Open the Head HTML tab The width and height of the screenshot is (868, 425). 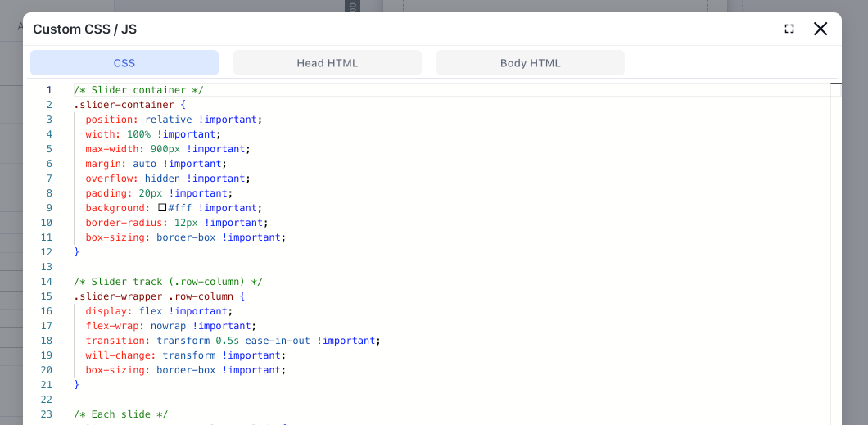click(x=327, y=63)
